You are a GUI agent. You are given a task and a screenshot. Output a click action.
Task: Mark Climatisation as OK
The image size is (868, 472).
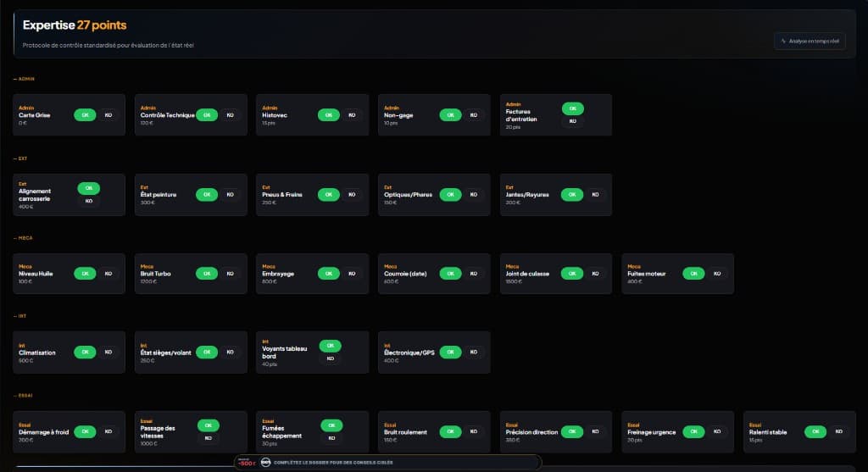click(85, 352)
